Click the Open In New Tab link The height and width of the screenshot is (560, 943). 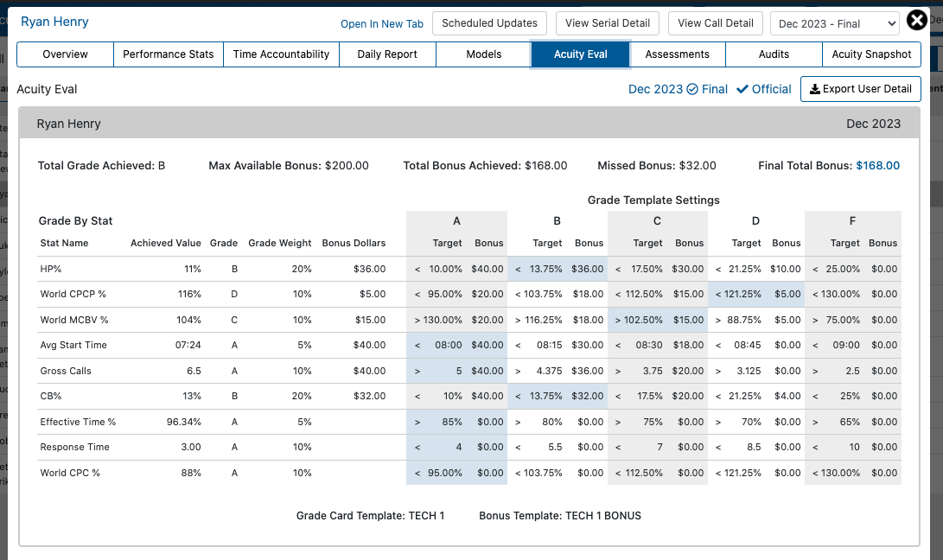(382, 24)
